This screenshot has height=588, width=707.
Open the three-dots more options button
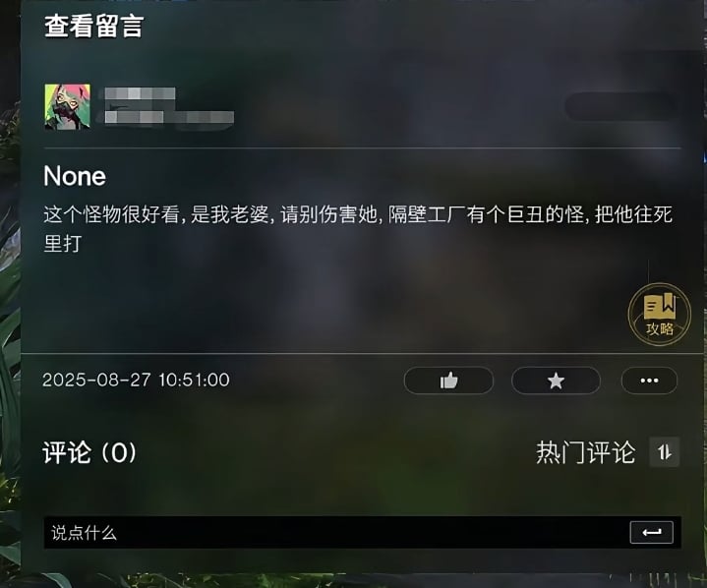click(x=649, y=381)
